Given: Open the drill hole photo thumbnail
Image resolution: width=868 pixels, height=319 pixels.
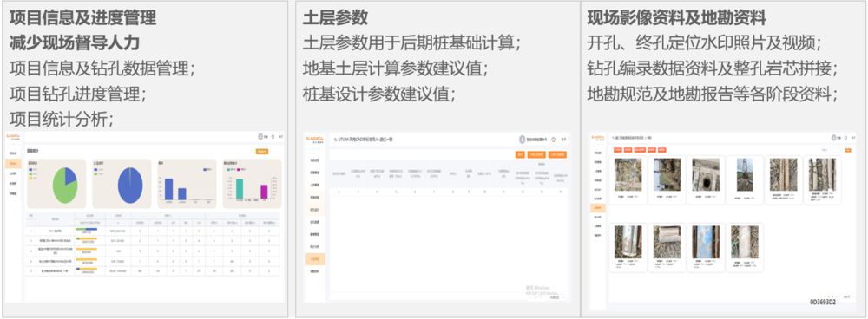Looking at the screenshot, I should (x=706, y=175).
